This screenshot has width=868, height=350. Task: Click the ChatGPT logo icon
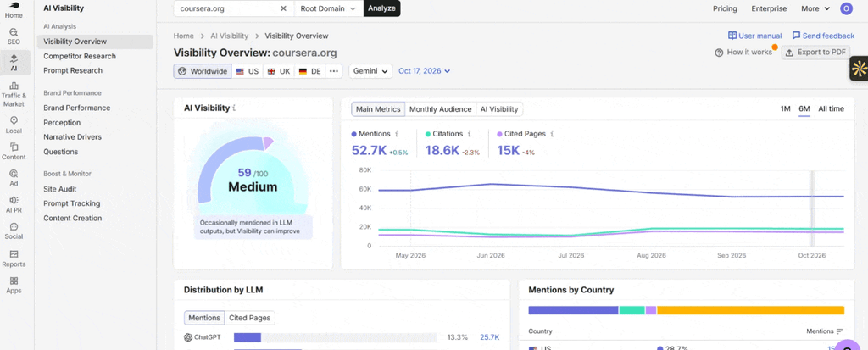pyautogui.click(x=188, y=337)
